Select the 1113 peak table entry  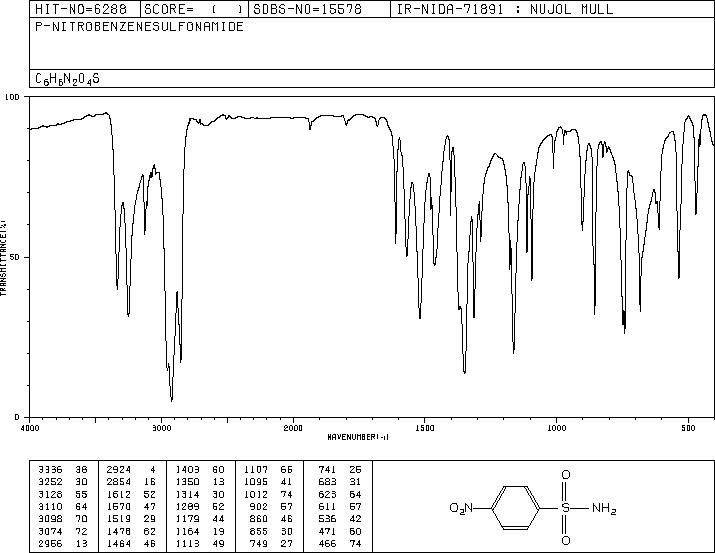(x=200, y=543)
